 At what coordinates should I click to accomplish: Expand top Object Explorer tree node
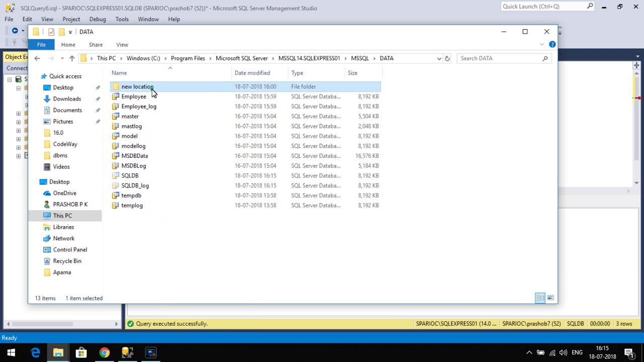coord(9,79)
